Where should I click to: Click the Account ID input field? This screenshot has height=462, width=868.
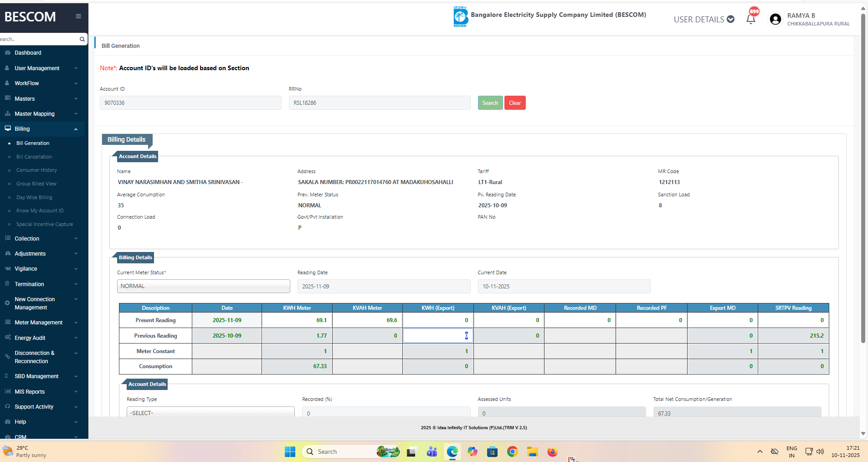tap(190, 103)
